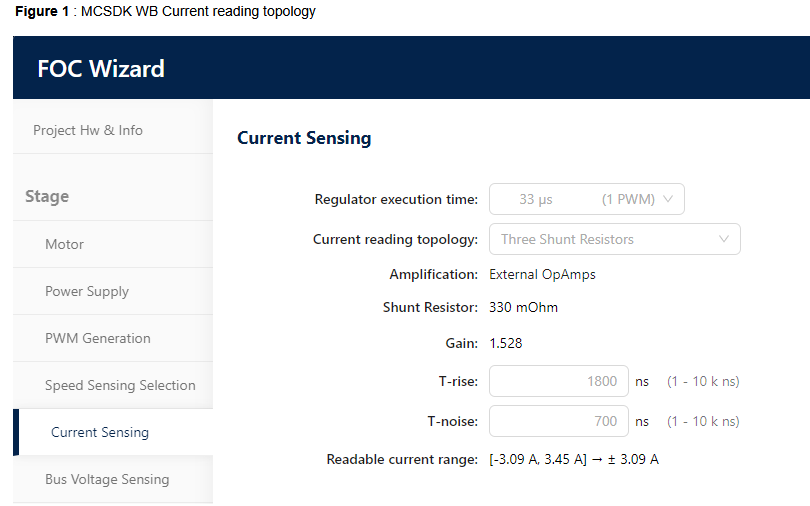Open PWM Generation section
Image resolution: width=810 pixels, height=506 pixels.
click(x=98, y=338)
